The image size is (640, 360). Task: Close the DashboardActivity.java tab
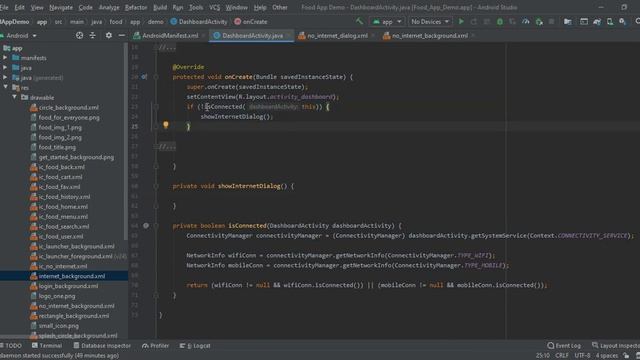click(x=288, y=36)
